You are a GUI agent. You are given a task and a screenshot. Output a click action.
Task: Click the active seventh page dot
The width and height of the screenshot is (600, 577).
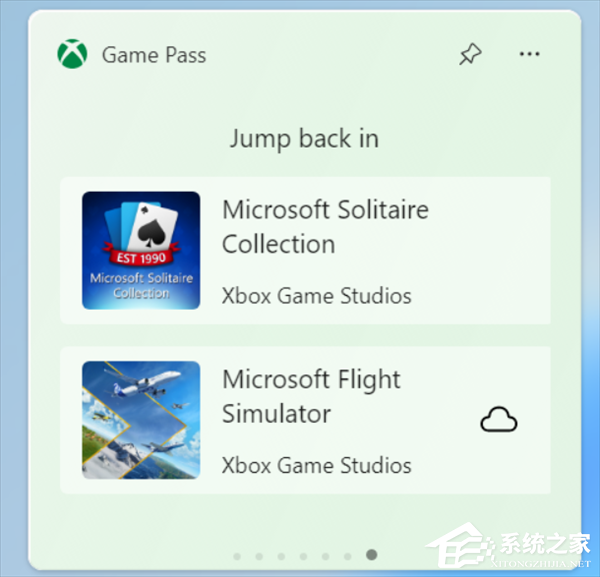(372, 554)
